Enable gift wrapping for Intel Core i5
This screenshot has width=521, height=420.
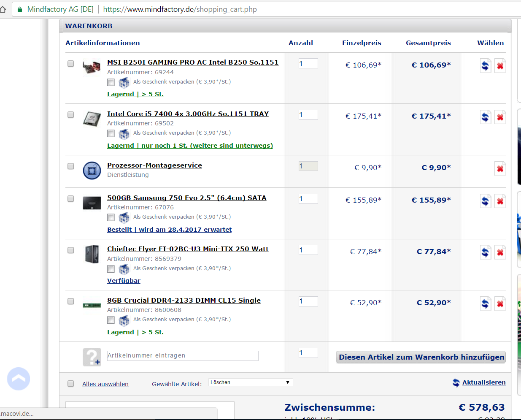coord(111,133)
